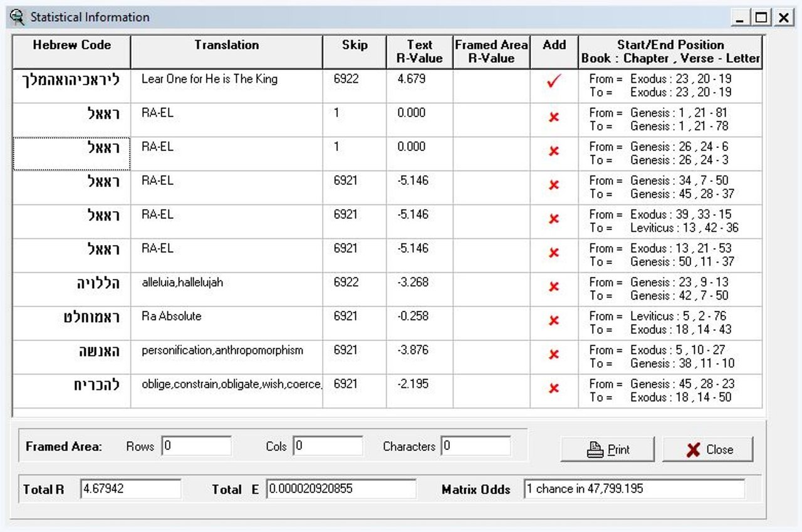Click the Start/End Position column header

coord(670,52)
